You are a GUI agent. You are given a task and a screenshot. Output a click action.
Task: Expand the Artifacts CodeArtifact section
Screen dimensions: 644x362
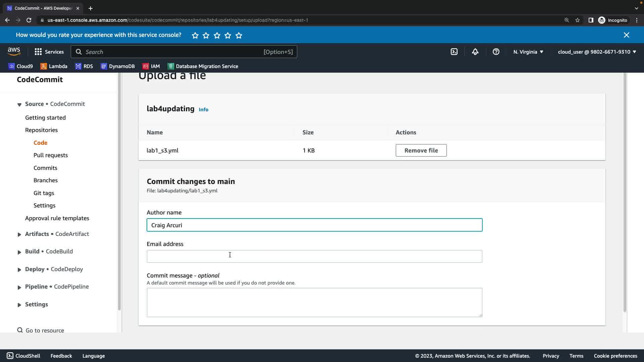(x=19, y=234)
